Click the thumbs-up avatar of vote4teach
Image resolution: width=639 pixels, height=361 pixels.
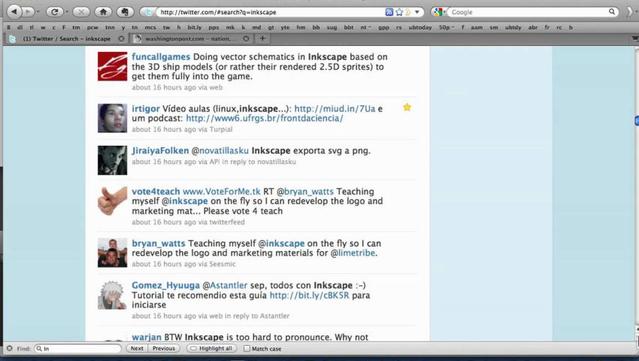(112, 201)
